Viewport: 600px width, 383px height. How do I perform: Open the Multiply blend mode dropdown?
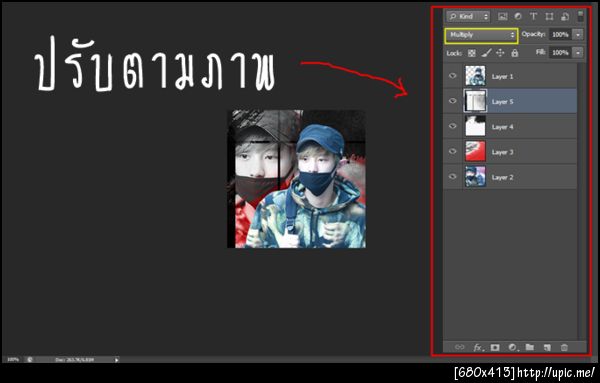[x=481, y=35]
